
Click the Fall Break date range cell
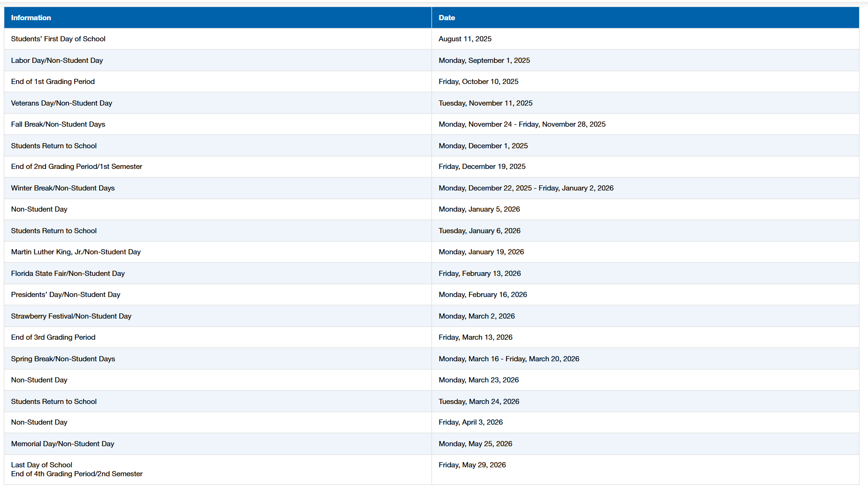point(522,124)
